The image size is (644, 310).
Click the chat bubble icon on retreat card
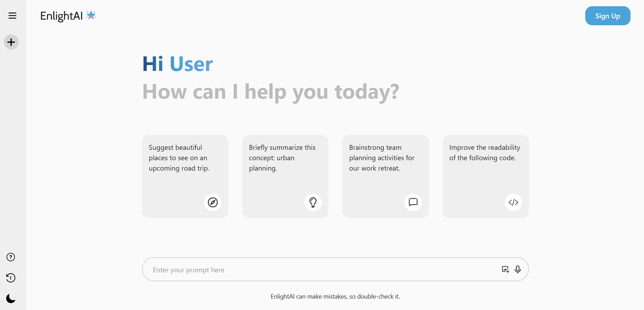pyautogui.click(x=413, y=202)
